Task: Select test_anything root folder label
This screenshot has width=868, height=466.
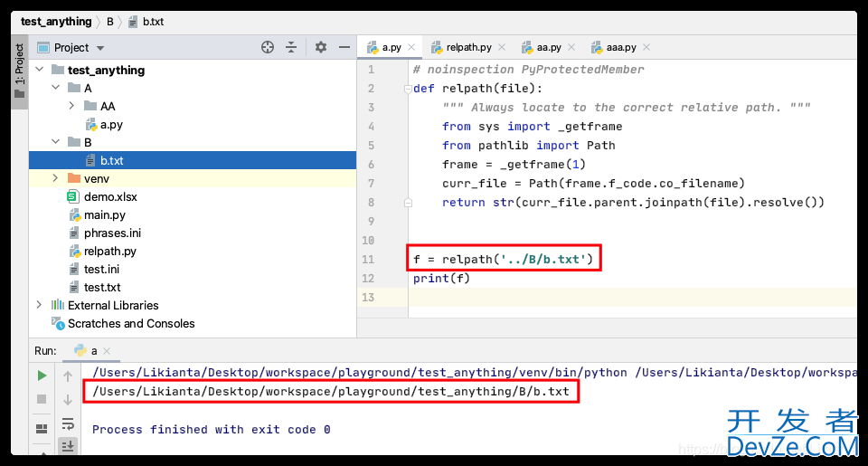Action: pyautogui.click(x=107, y=71)
